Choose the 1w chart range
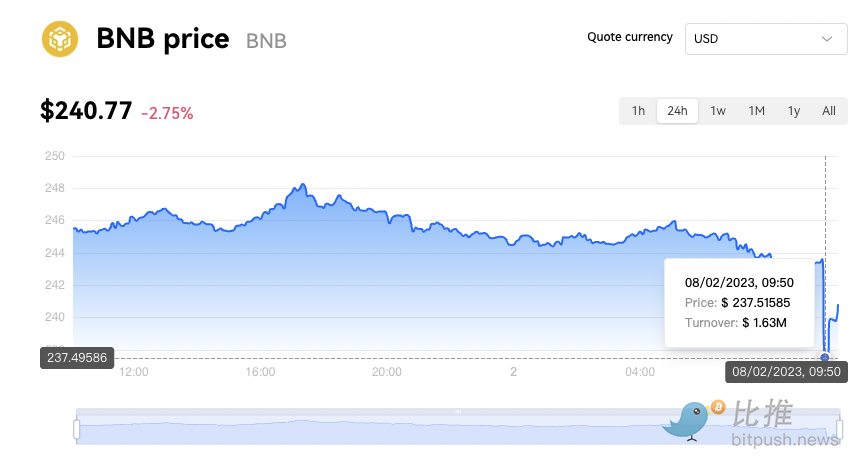The image size is (859, 467). pos(717,111)
